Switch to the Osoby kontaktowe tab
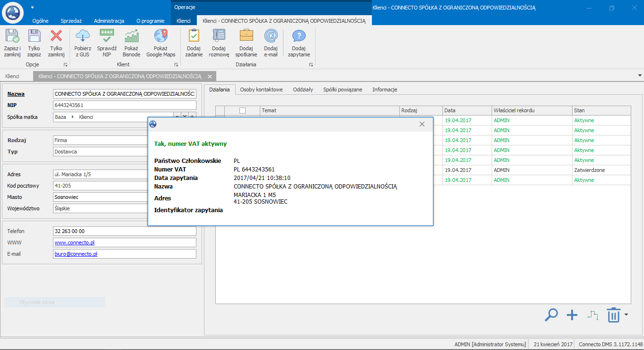 261,90
